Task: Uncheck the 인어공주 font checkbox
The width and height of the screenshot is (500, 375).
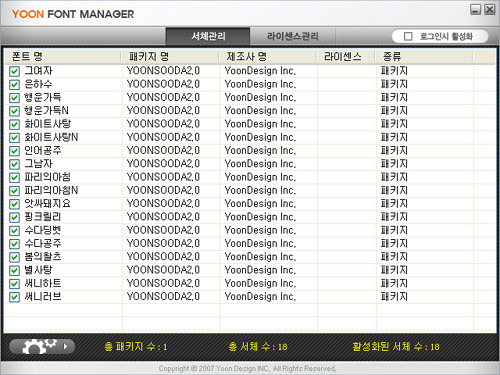Action: pos(14,151)
